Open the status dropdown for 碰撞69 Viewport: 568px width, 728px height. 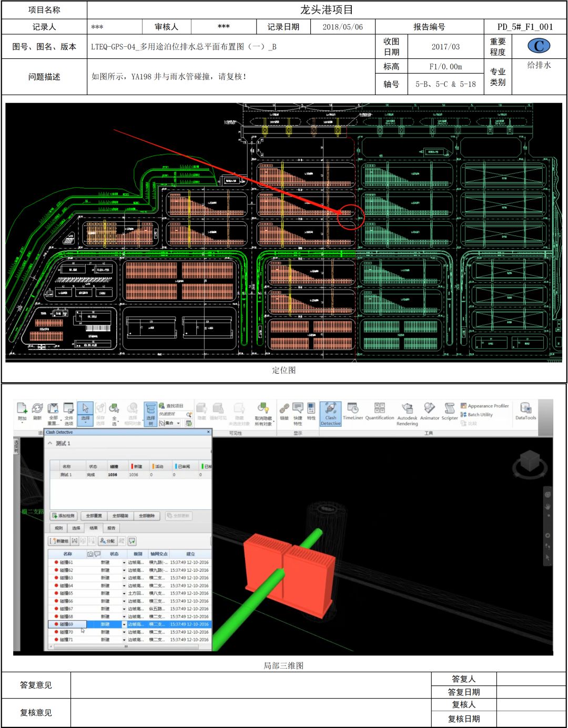pyautogui.click(x=124, y=624)
